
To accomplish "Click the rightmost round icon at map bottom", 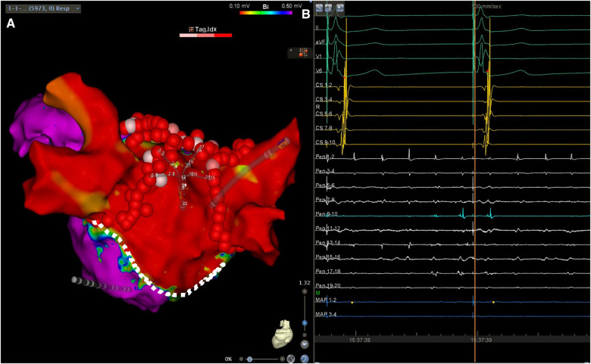I will pyautogui.click(x=304, y=359).
